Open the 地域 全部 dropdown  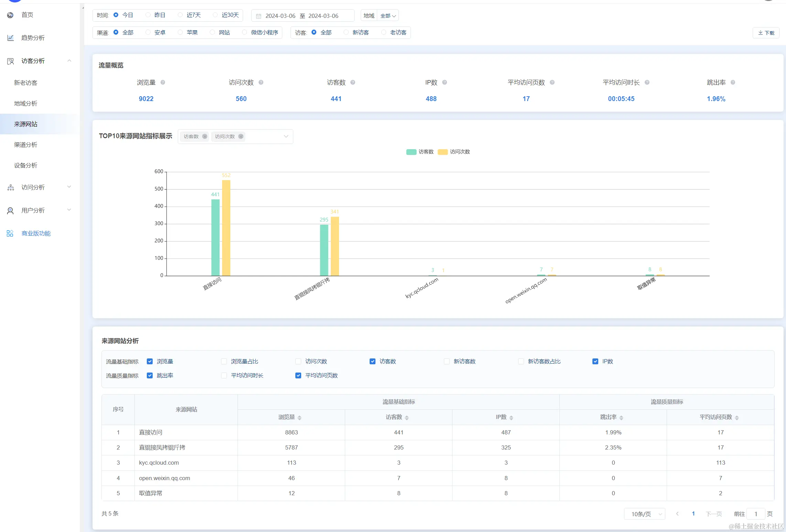click(x=388, y=16)
